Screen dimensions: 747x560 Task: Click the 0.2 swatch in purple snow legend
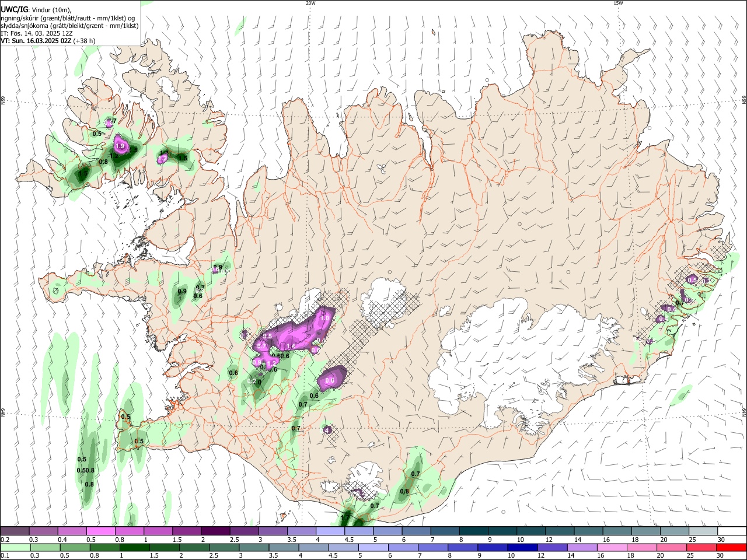[15, 531]
